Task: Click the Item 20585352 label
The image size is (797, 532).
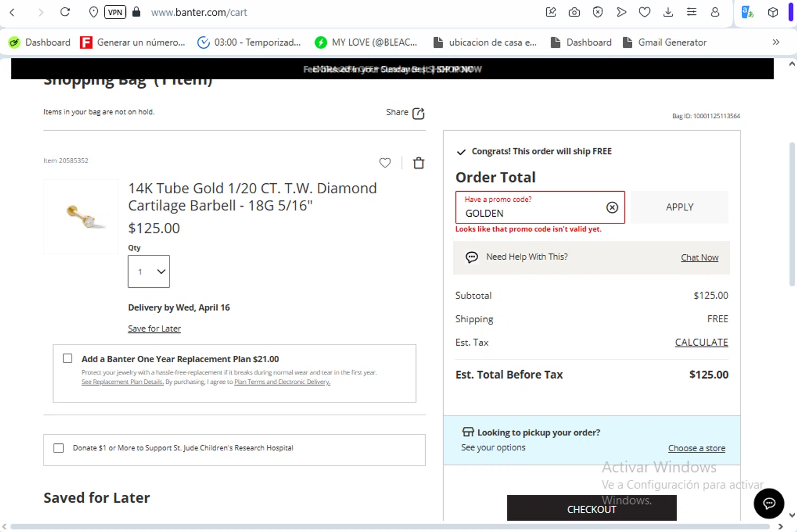Action: tap(66, 160)
